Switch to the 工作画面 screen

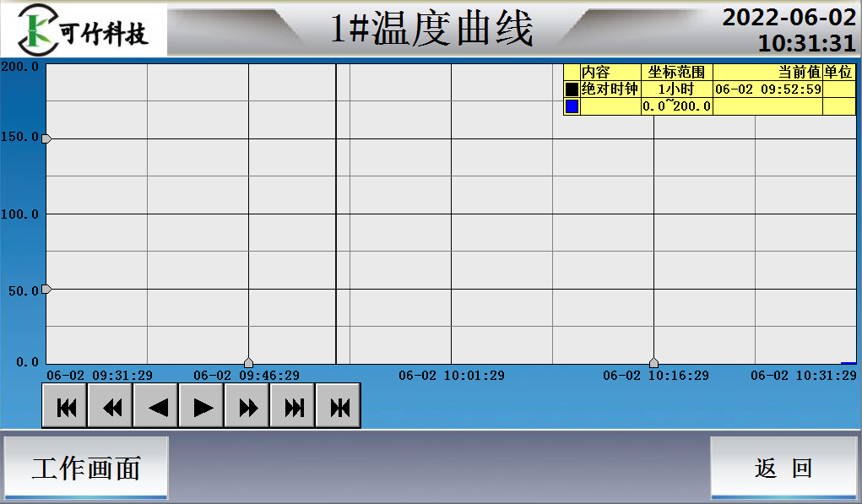84,466
